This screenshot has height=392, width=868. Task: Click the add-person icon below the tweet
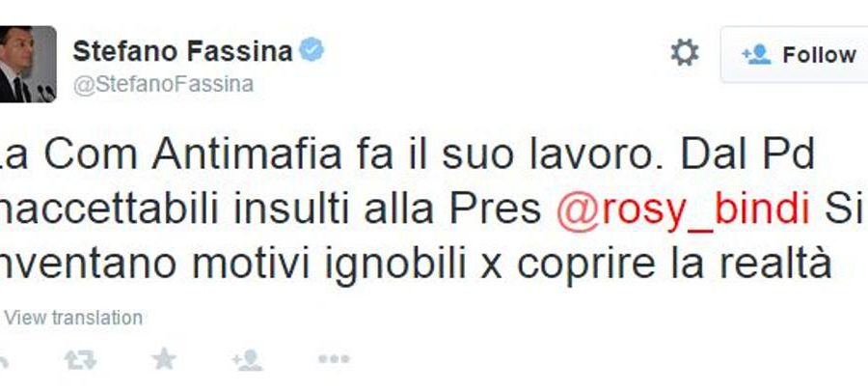click(247, 360)
